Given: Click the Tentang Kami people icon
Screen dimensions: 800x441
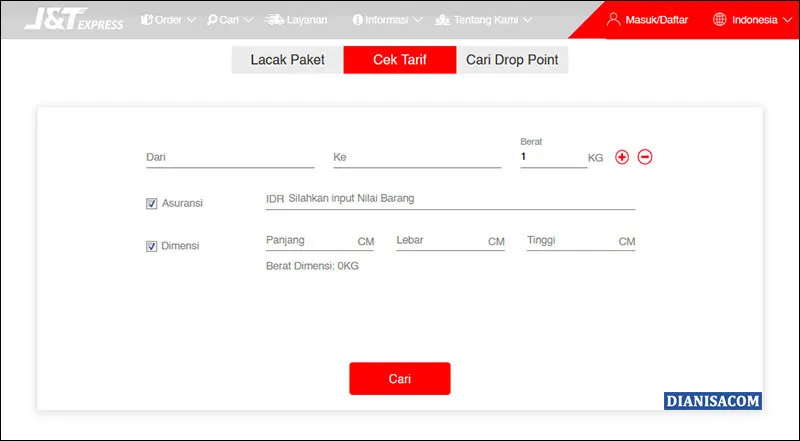Looking at the screenshot, I should 442,20.
